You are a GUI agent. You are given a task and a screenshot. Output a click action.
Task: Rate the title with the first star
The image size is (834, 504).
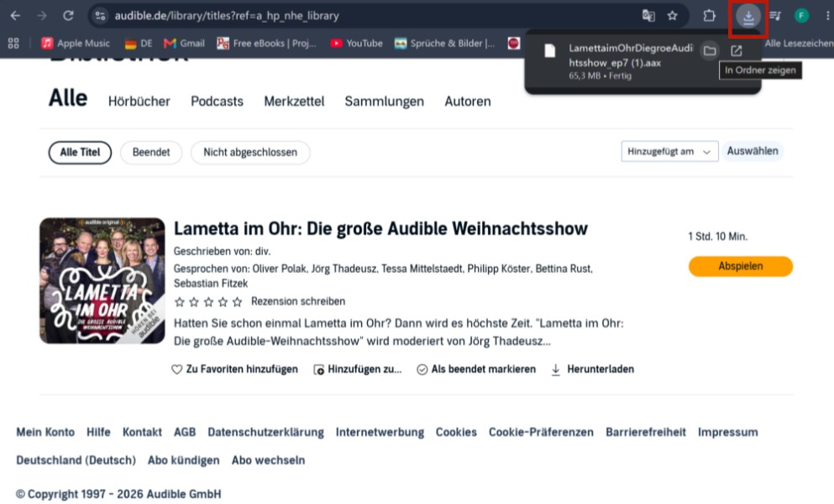point(180,302)
